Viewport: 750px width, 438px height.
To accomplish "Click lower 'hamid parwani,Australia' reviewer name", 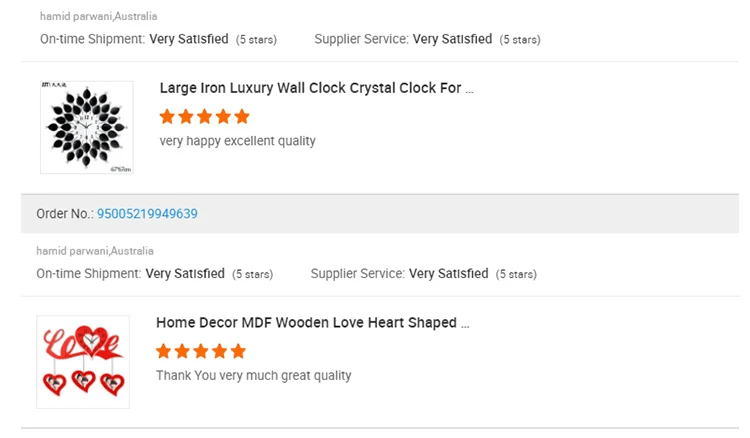I will click(x=95, y=251).
